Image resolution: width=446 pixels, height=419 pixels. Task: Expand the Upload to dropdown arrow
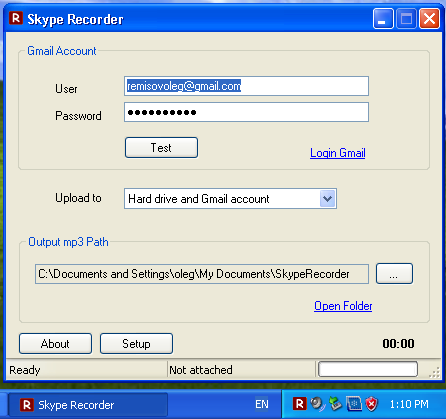coord(327,199)
